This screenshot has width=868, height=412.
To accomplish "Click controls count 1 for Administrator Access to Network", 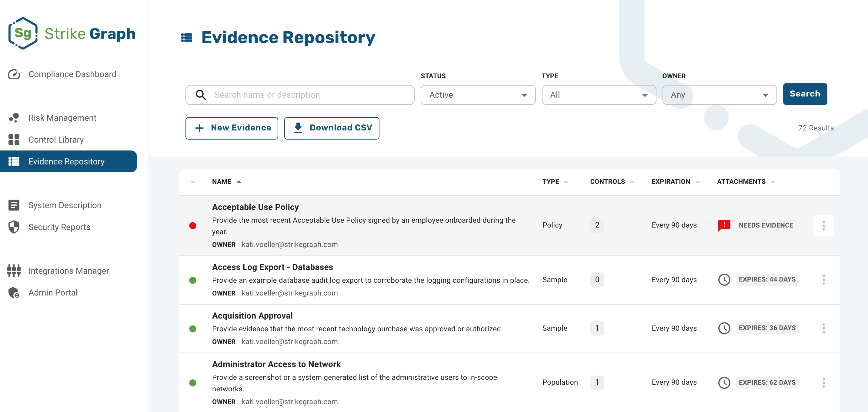I will (x=597, y=383).
